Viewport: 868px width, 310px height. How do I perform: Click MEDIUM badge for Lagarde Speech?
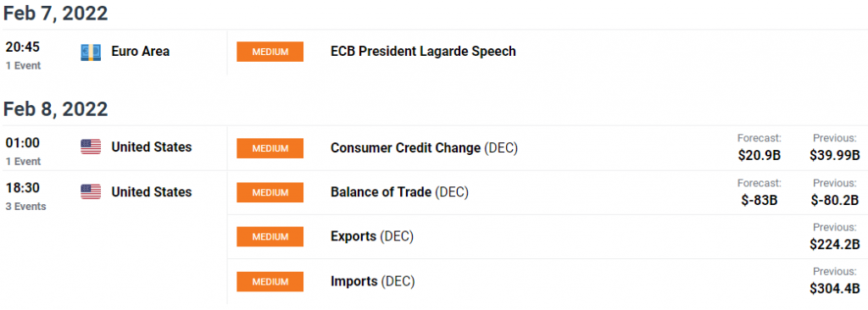point(270,52)
